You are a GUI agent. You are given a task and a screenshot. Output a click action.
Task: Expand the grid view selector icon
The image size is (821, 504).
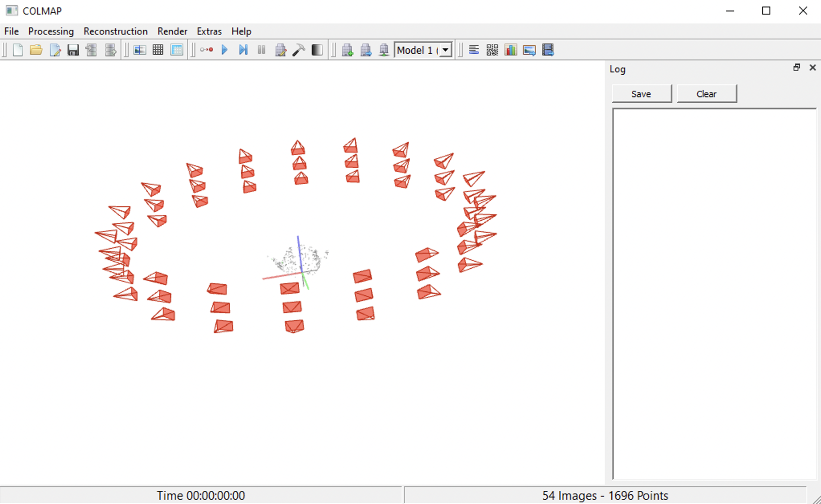pos(158,50)
